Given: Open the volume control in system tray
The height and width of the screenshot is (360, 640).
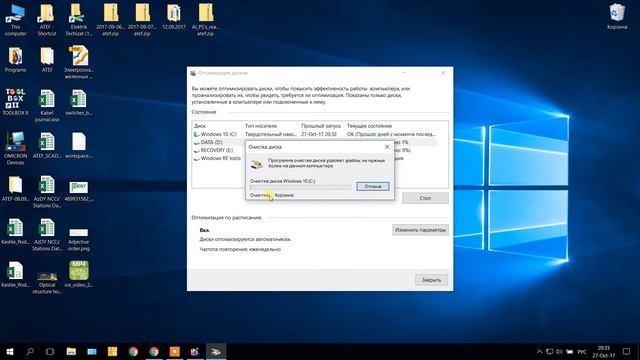Looking at the screenshot, I should click(559, 351).
